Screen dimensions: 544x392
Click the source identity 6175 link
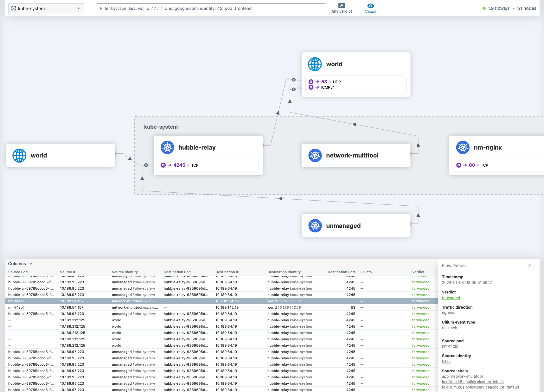pos(446,362)
